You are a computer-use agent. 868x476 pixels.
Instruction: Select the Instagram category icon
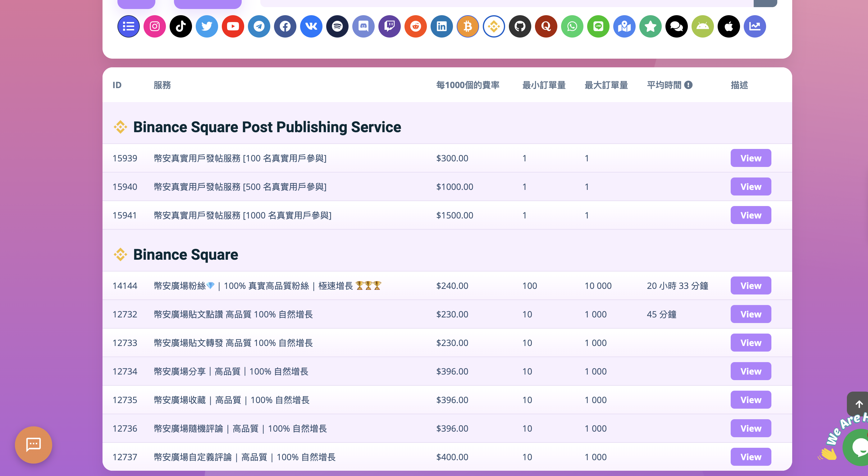(x=155, y=26)
